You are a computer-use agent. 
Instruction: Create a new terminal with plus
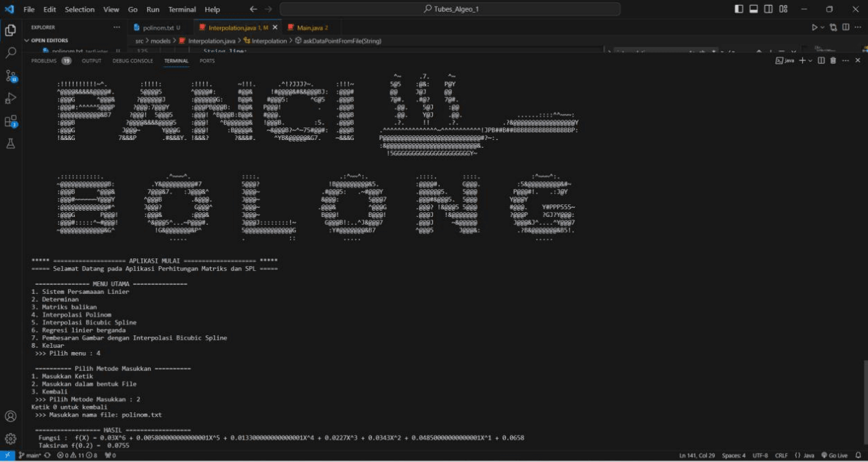coord(802,61)
